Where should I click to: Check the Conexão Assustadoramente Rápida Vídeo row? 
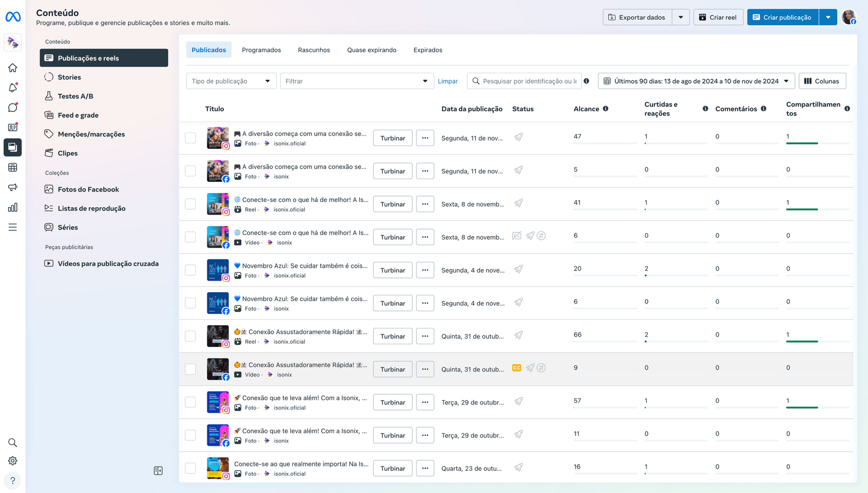[190, 369]
